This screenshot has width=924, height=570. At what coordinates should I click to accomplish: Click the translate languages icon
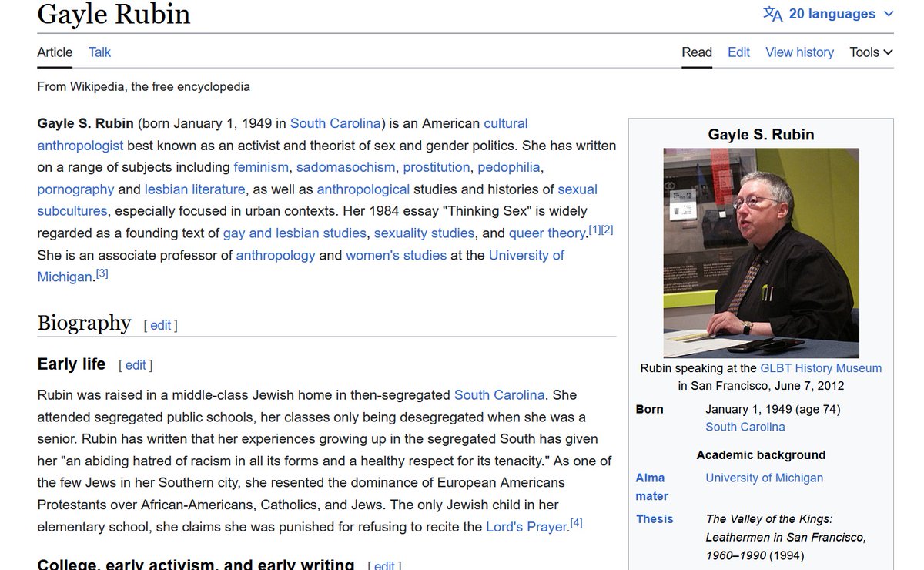coord(772,14)
